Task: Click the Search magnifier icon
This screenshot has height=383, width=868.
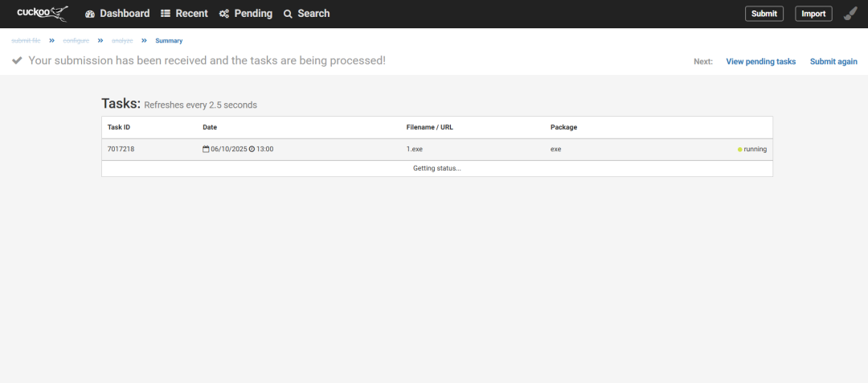Action: 288,14
